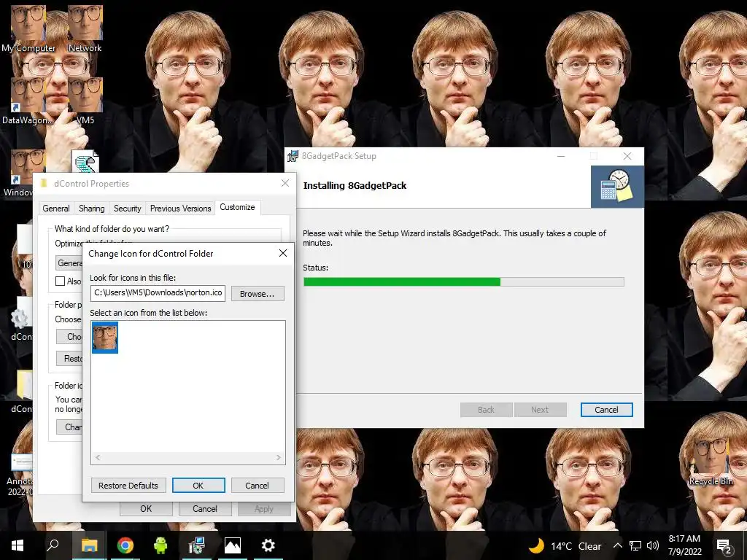
Task: Open taskbar search magnifier
Action: click(53, 545)
